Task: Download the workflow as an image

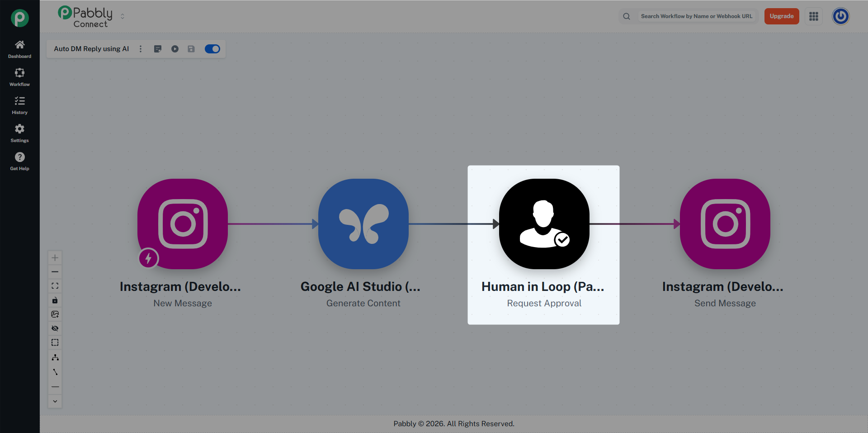Action: click(55, 314)
